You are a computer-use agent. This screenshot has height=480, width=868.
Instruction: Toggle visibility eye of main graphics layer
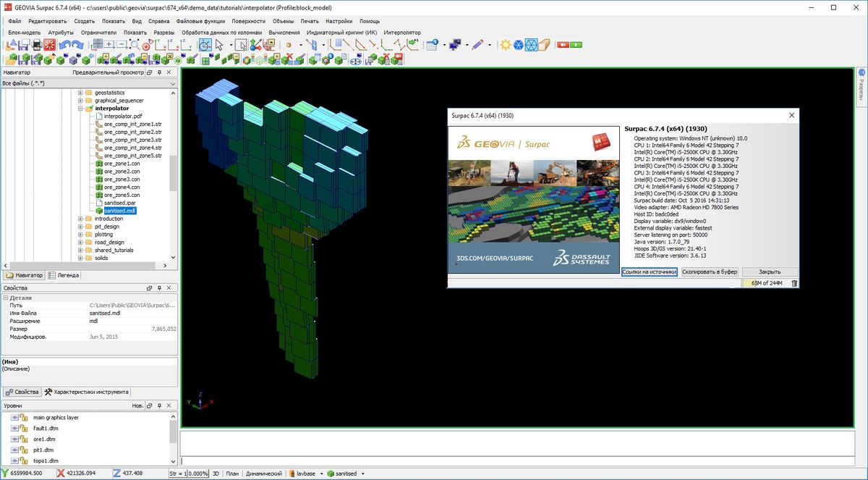click(x=14, y=418)
